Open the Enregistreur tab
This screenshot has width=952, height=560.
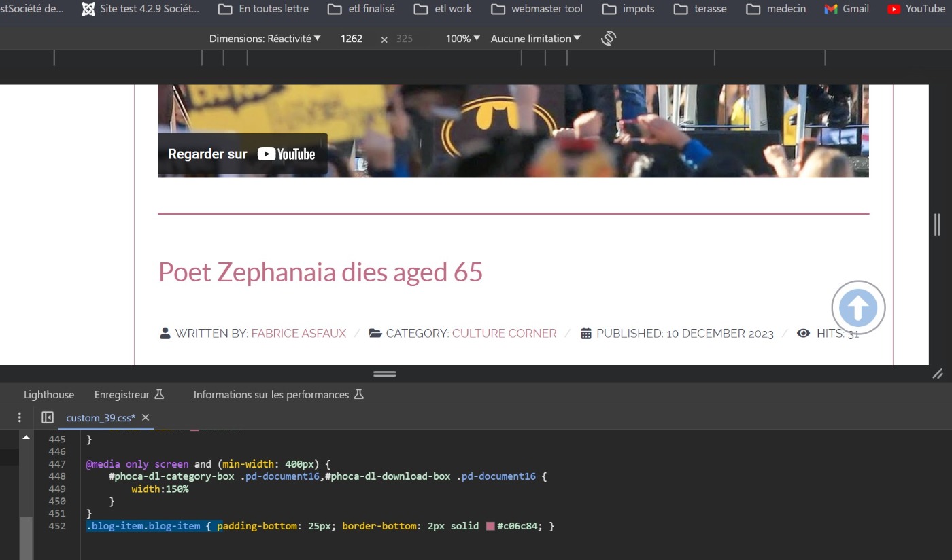pos(129,394)
